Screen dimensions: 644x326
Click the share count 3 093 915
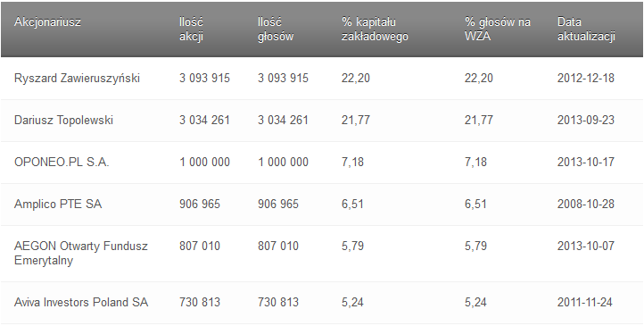204,78
